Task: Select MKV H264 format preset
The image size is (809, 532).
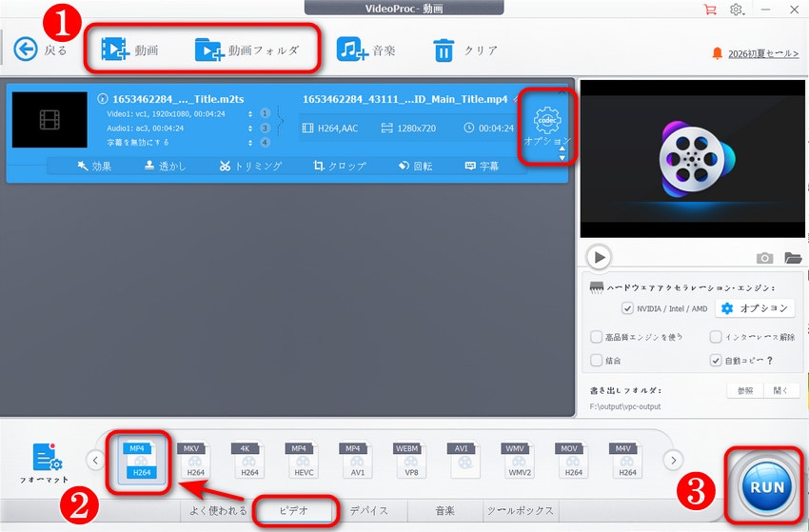Action: pos(195,460)
